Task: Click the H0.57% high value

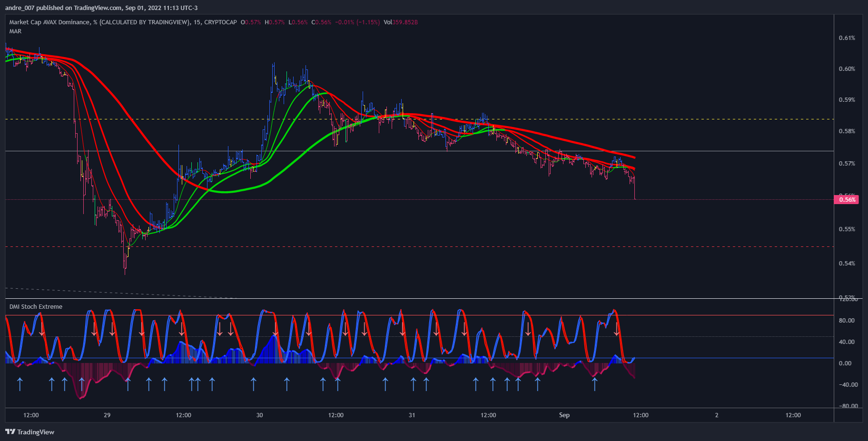Action: [275, 22]
